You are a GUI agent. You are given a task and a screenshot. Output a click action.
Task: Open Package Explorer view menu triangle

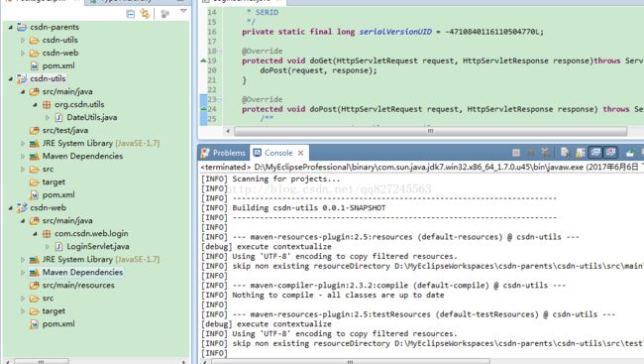tap(183, 12)
